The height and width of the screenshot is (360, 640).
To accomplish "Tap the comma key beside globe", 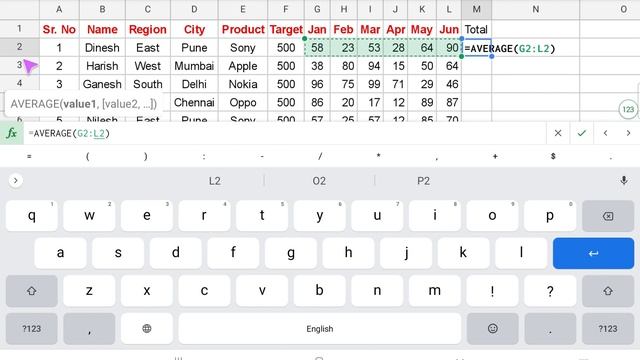I will point(89,329).
